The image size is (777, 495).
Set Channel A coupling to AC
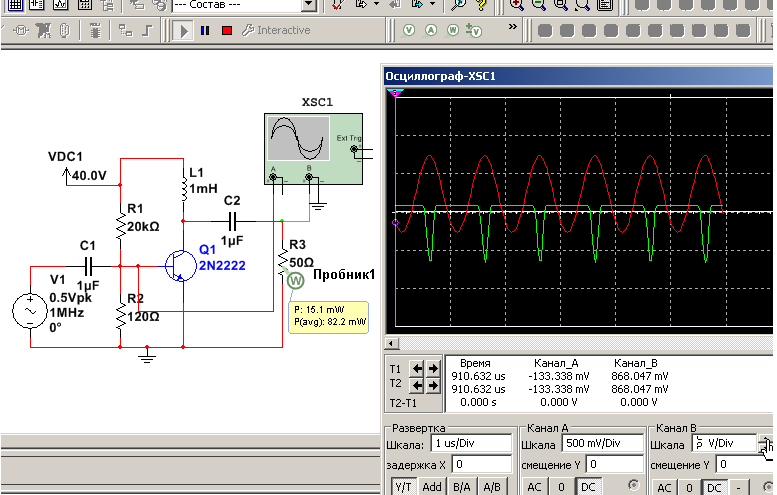click(x=534, y=487)
